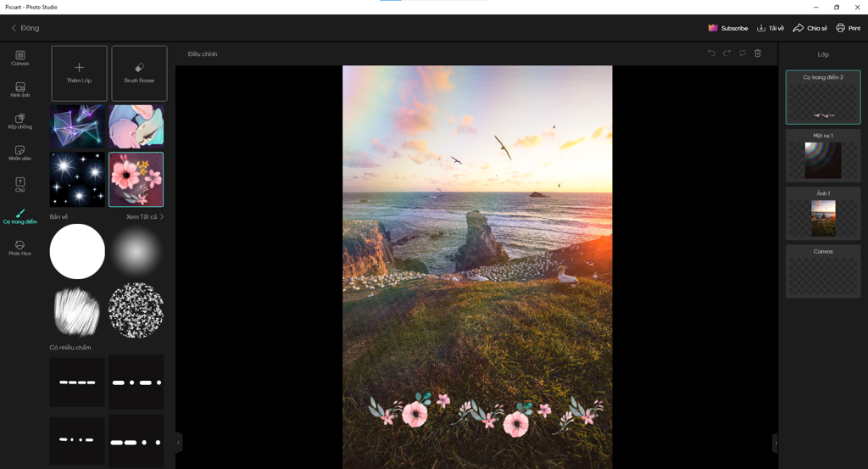Open the Canvas tool in sidebar
Screen dimensions: 868x469
20,59
